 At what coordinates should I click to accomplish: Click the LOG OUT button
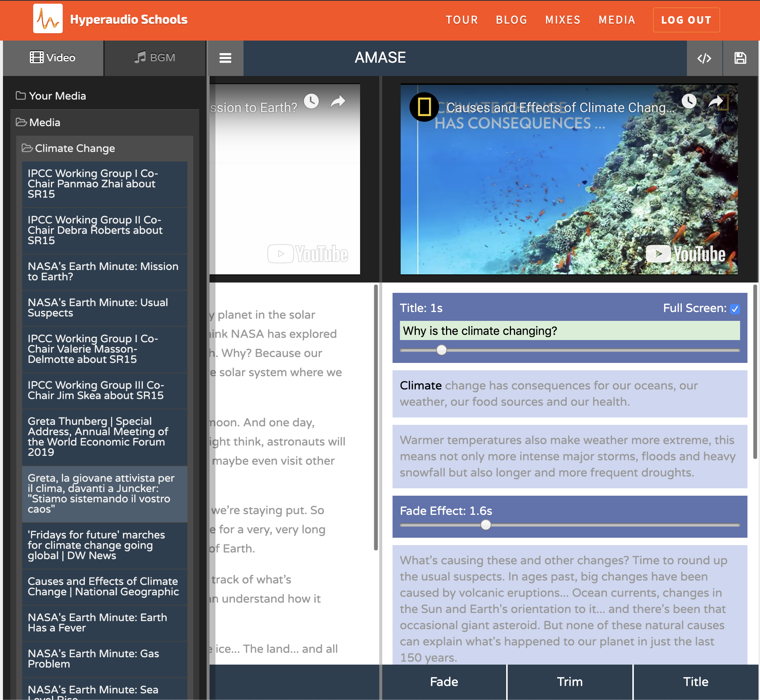pos(686,20)
